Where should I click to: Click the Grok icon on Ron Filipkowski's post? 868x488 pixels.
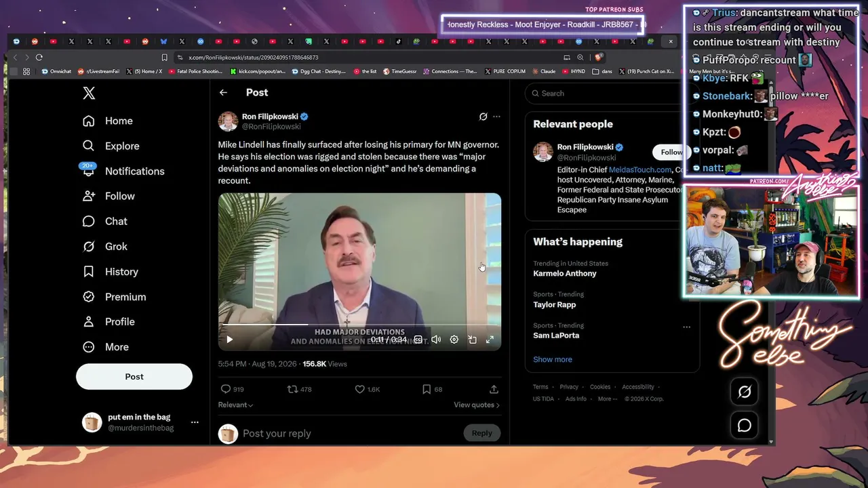(483, 117)
